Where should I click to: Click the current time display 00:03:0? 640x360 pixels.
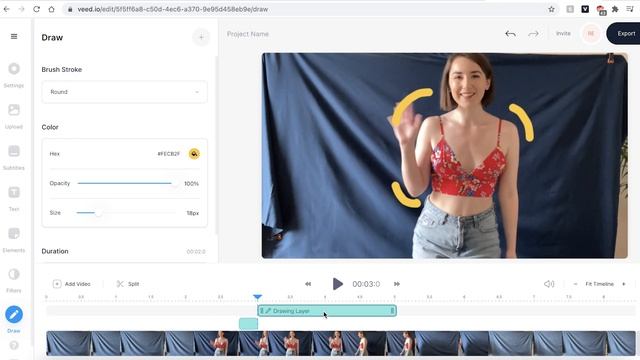coord(366,284)
